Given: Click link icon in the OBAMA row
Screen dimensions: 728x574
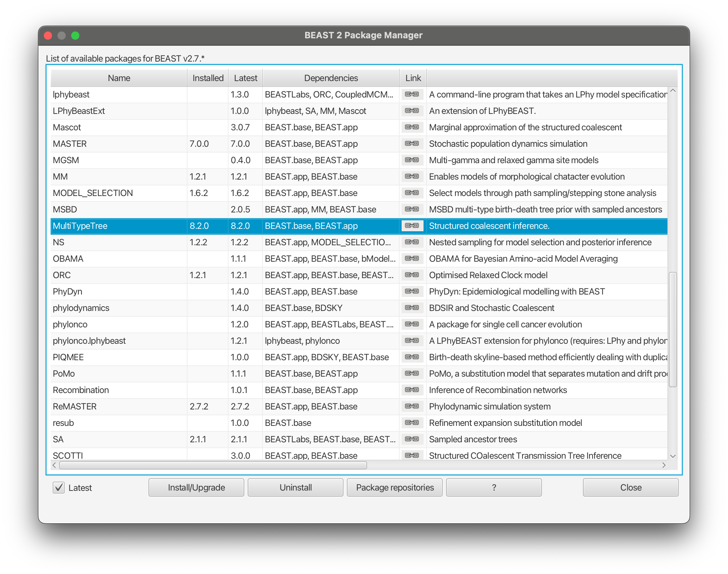Looking at the screenshot, I should pos(412,259).
